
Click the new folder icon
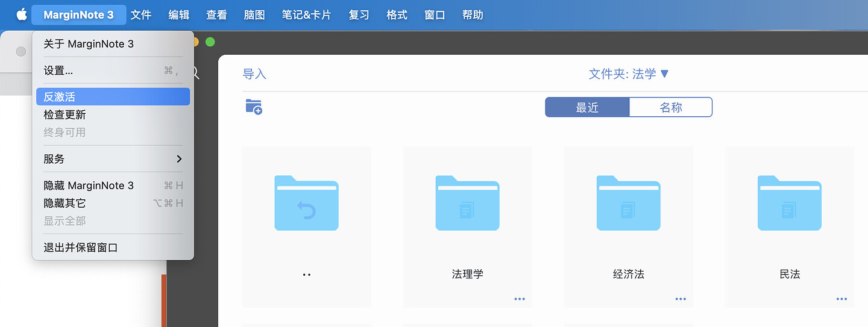pos(254,107)
